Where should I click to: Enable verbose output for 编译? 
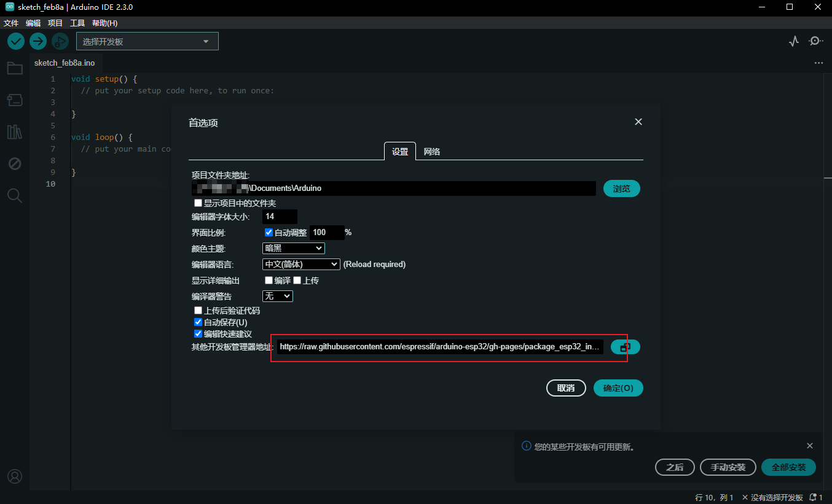point(269,280)
